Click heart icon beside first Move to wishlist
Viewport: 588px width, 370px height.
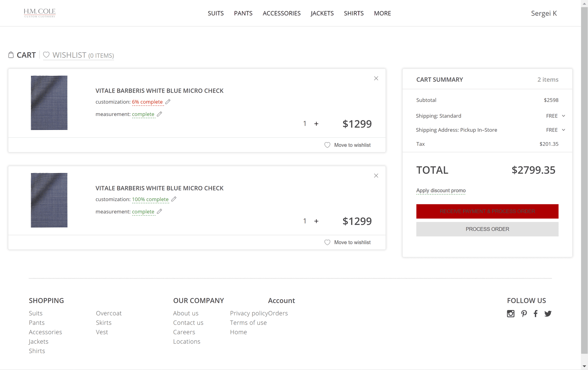tap(327, 145)
